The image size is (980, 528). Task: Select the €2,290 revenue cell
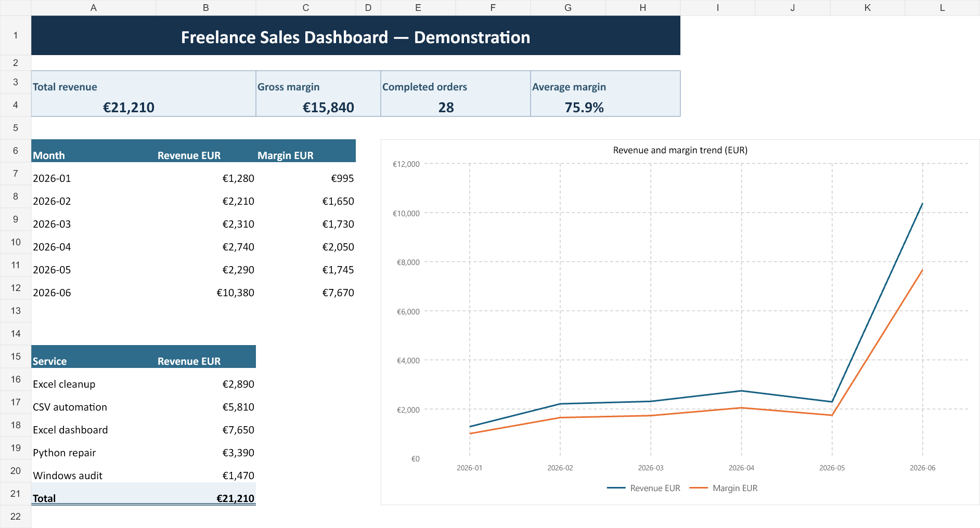[206, 265]
